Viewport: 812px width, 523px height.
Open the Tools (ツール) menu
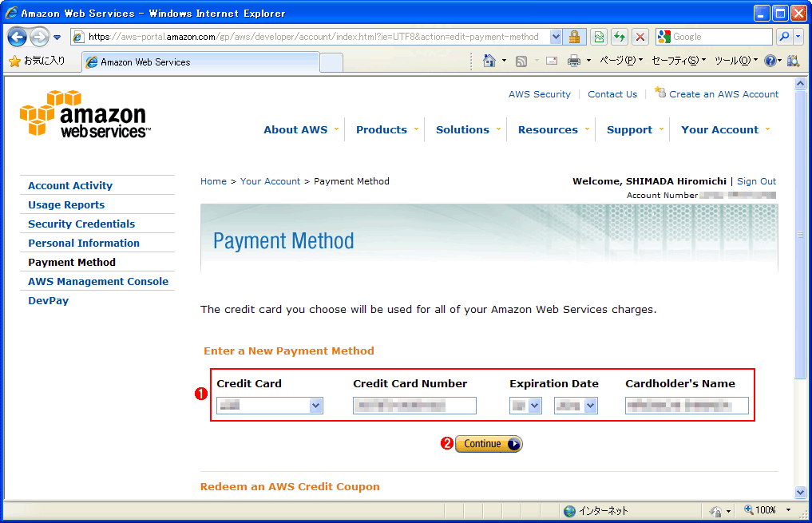[736, 61]
